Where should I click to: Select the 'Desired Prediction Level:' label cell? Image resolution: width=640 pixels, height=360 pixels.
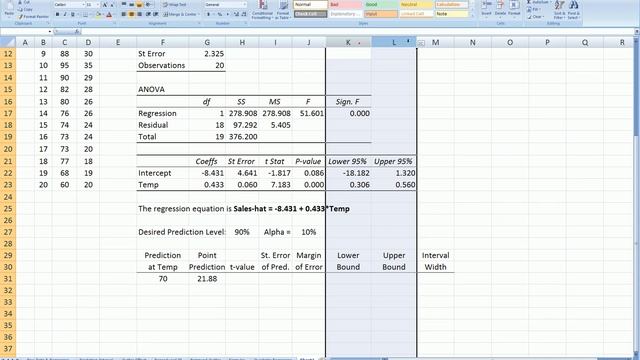click(x=182, y=232)
